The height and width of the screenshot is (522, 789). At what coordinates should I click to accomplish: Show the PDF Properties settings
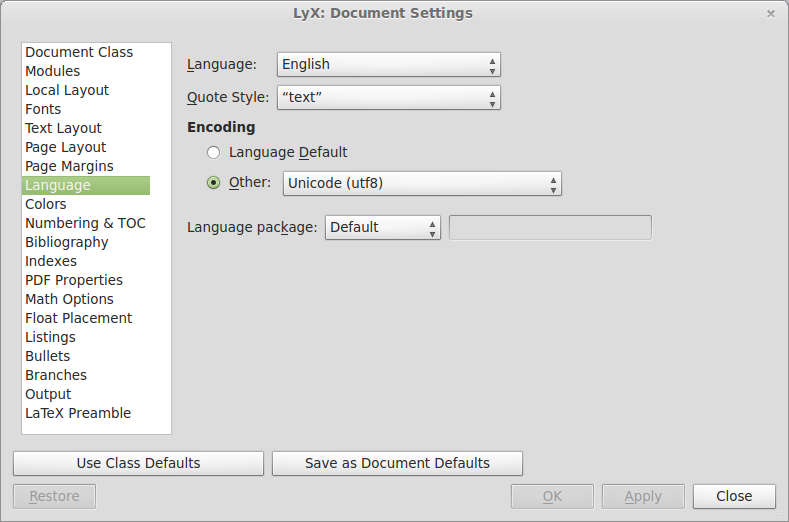pos(74,280)
